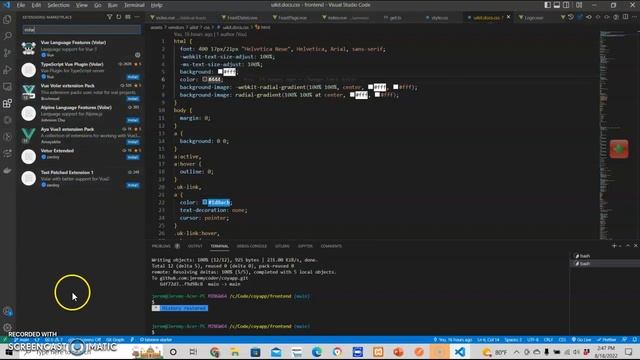Open color picker for background #fff swatch
Viewport: 640px width, 360px height.
click(x=220, y=71)
